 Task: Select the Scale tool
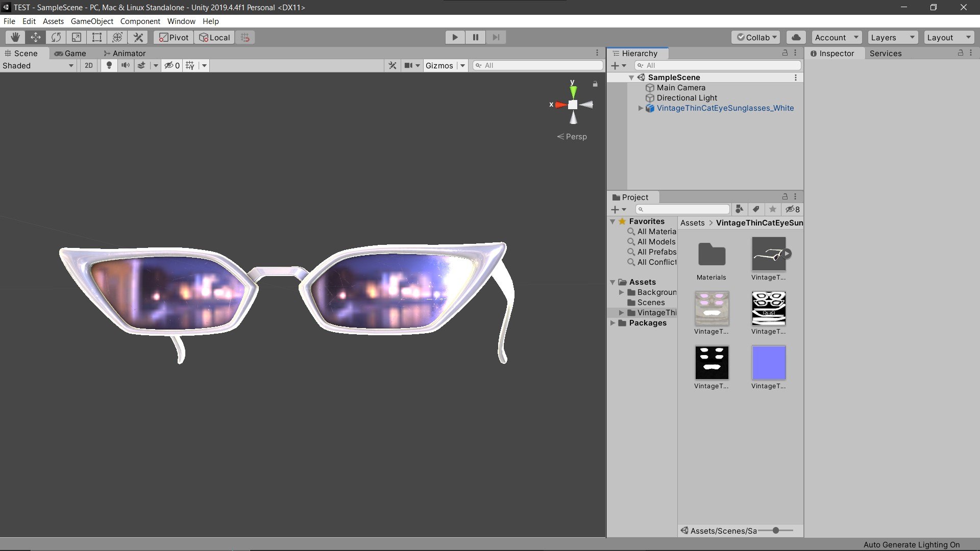click(x=77, y=37)
